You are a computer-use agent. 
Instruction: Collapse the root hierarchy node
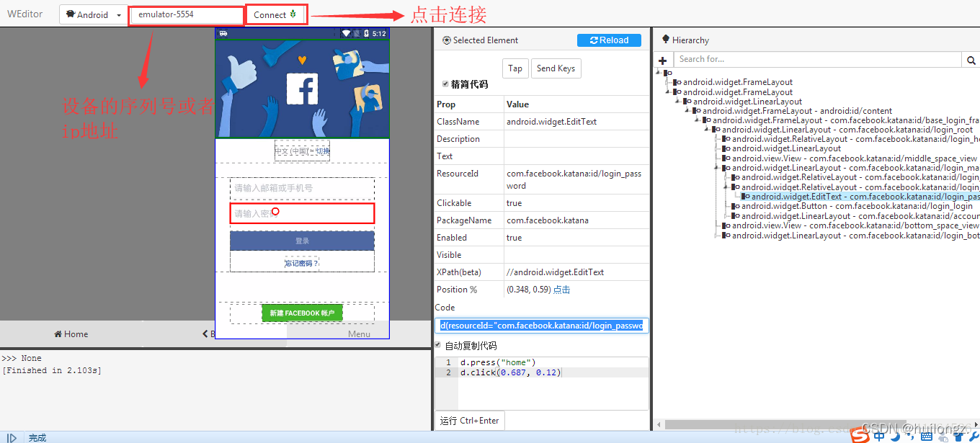659,73
